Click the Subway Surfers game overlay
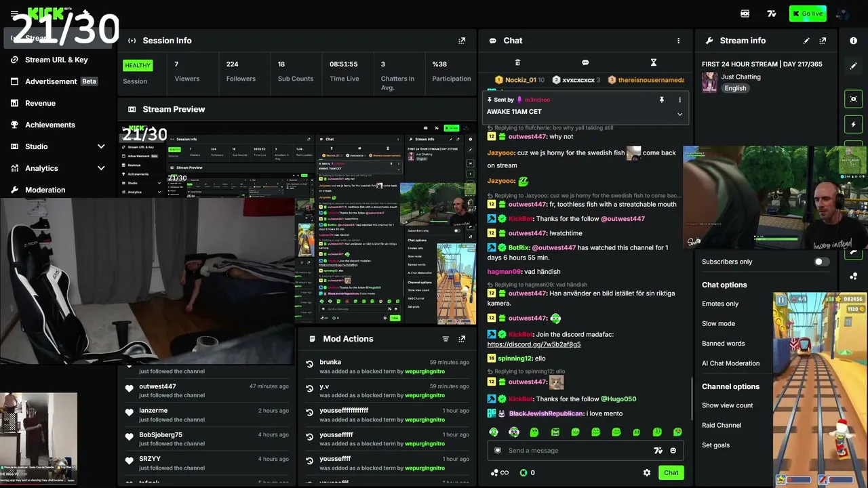The height and width of the screenshot is (488, 868). pos(820,389)
